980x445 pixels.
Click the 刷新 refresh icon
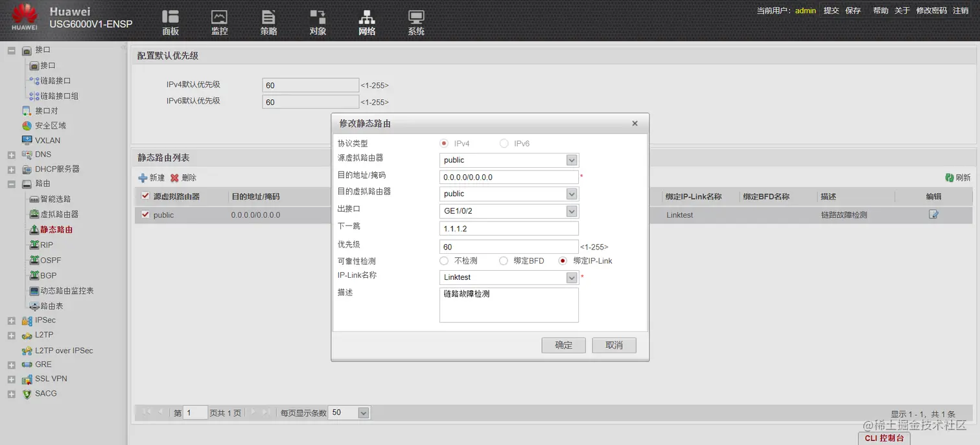pos(950,177)
